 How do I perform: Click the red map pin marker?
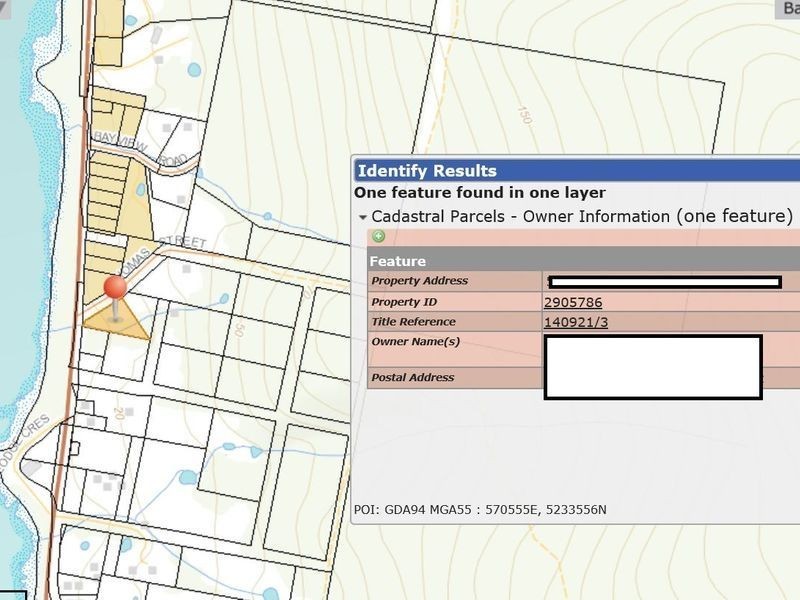coord(115,289)
